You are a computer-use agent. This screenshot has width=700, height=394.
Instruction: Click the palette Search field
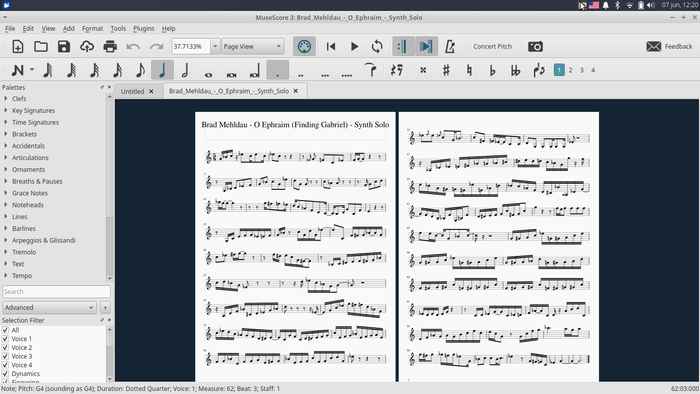tap(56, 291)
